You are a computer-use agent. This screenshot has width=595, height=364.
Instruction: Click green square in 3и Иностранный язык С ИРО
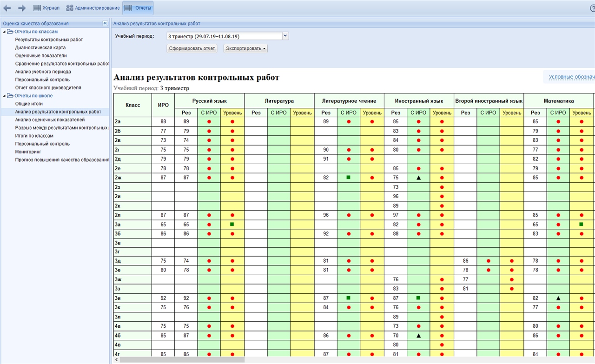[418, 298]
